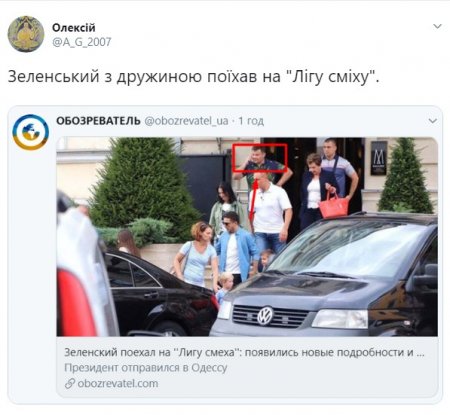The width and height of the screenshot is (450, 415).
Task: Click the VW emblem on the van
Action: 265,316
